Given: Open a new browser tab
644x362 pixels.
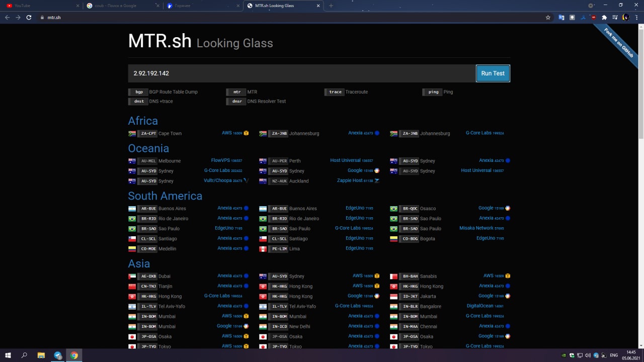Looking at the screenshot, I should tap(331, 6).
